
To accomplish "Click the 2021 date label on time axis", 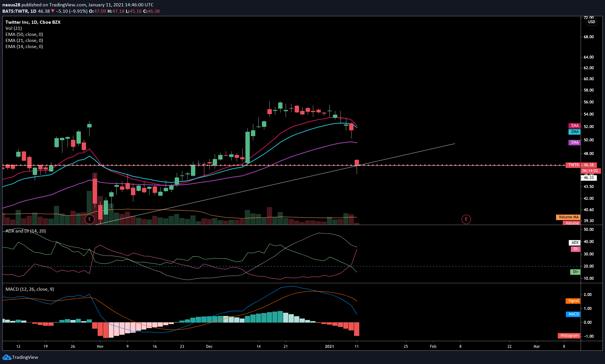I will (x=329, y=346).
